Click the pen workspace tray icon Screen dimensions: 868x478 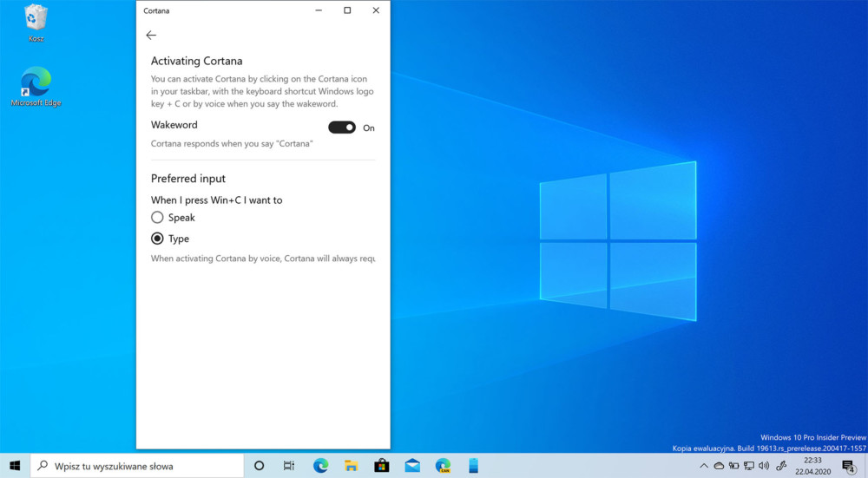[782, 466]
